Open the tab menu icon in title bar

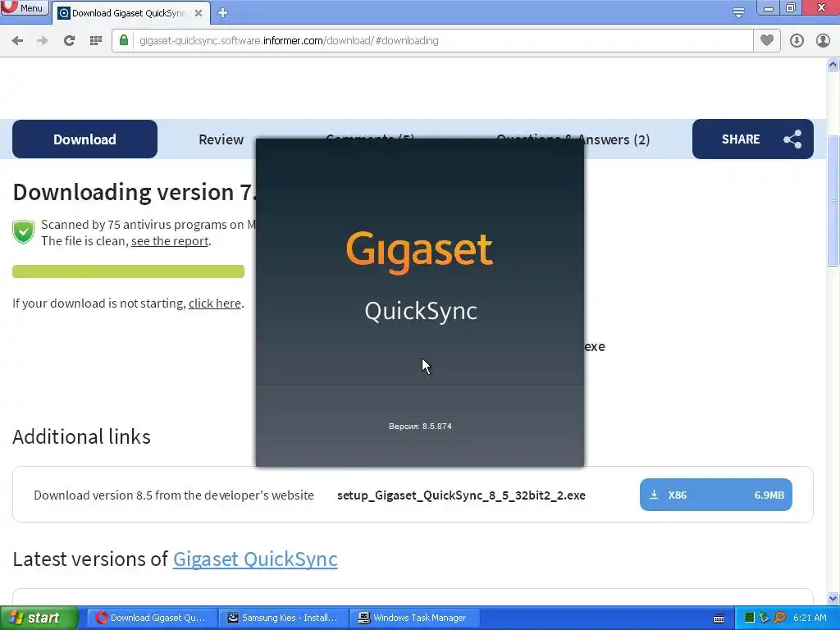tap(738, 13)
